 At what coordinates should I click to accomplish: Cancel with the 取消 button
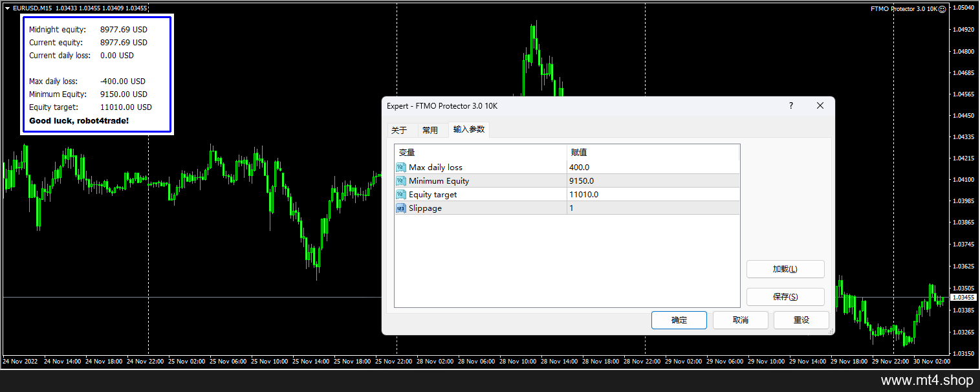[741, 320]
